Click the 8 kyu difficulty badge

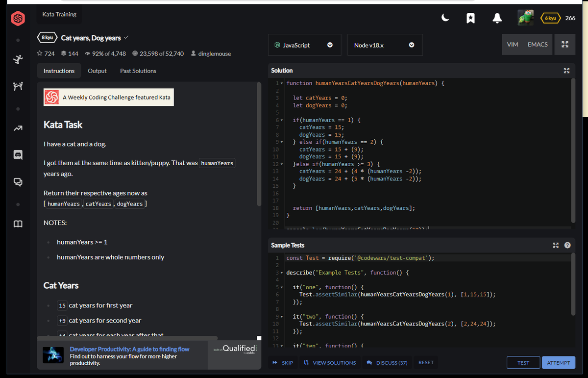coord(48,38)
